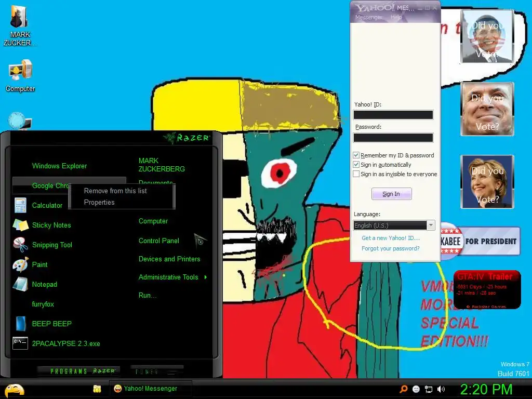The width and height of the screenshot is (532, 399).
Task: Open Notepad via its notepad icon
Action: click(x=20, y=284)
